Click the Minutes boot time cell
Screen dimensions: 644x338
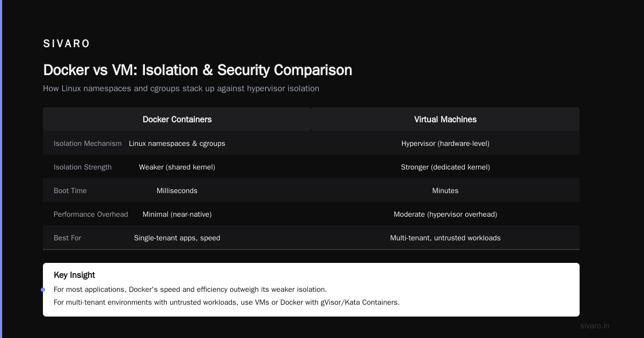pyautogui.click(x=445, y=191)
